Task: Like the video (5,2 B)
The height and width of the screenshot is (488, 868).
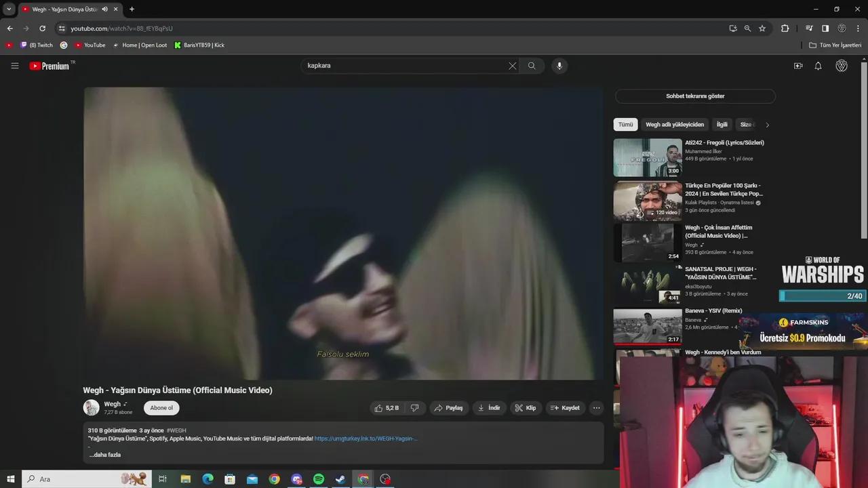Action: coord(387,408)
